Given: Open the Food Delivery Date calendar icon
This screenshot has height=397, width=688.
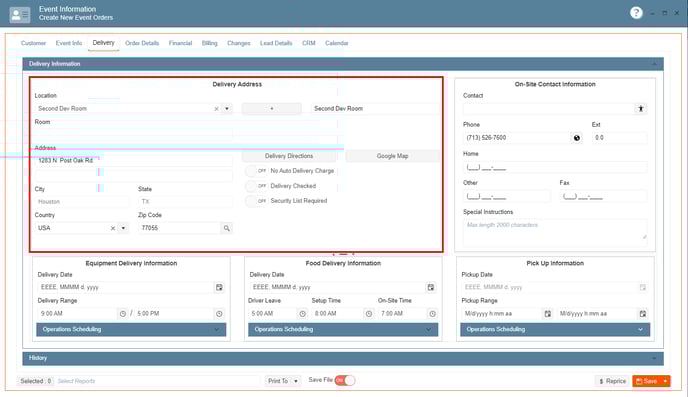Looking at the screenshot, I should coord(431,287).
